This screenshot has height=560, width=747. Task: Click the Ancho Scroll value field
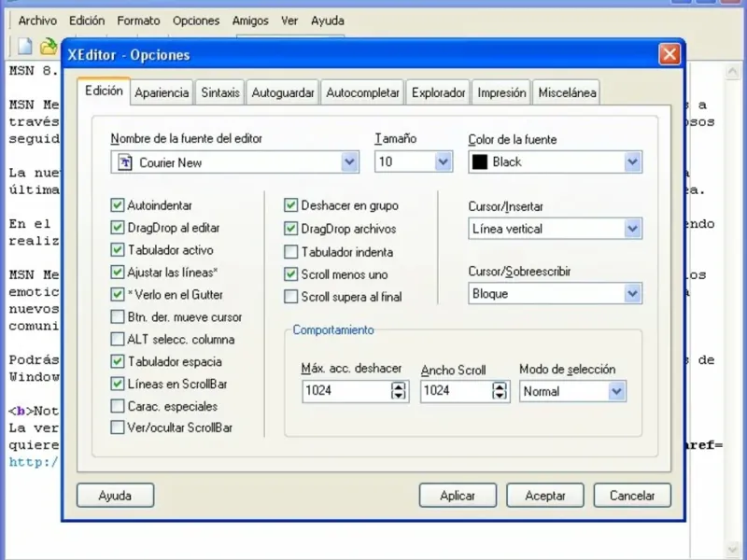click(x=457, y=391)
